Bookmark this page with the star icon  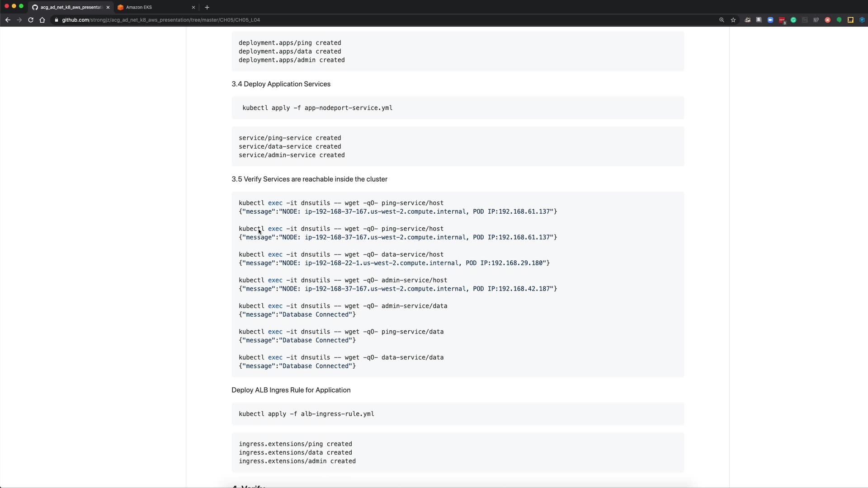coord(733,20)
